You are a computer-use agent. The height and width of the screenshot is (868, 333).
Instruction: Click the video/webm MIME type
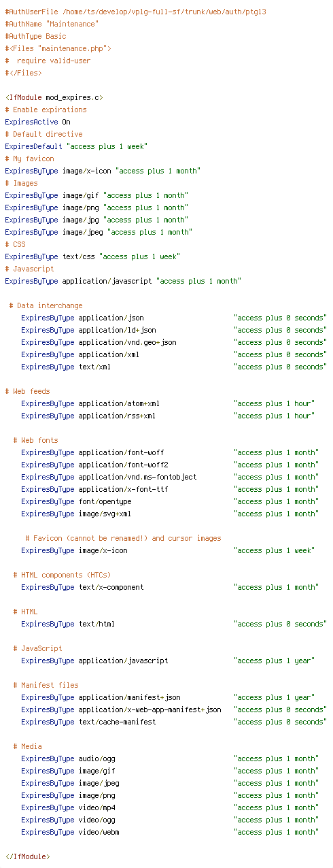click(x=99, y=833)
